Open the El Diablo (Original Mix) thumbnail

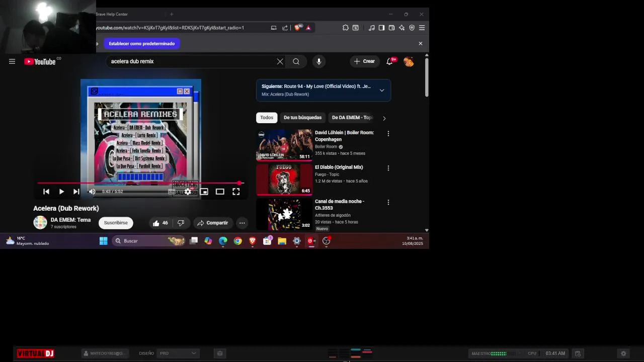coord(284,179)
